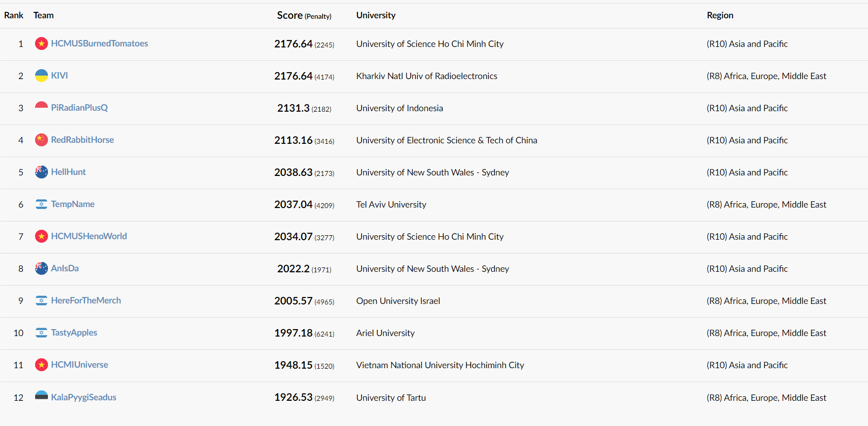Click the Rank column header
Screen dimensions: 868x426
14,15
